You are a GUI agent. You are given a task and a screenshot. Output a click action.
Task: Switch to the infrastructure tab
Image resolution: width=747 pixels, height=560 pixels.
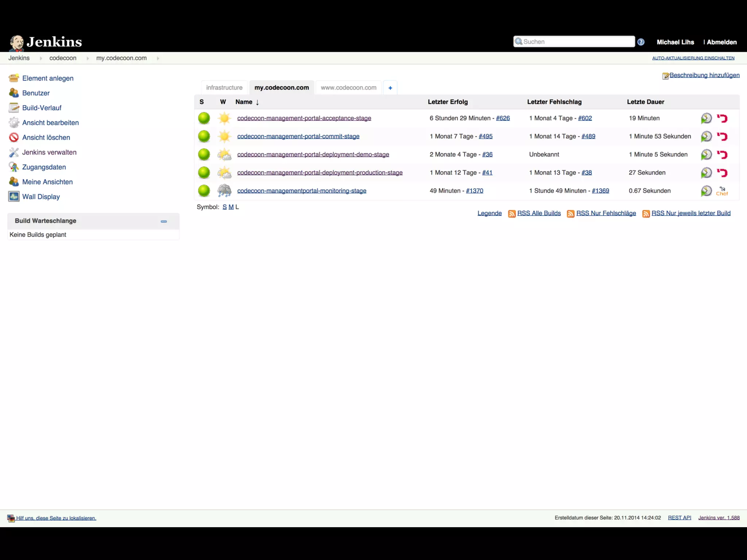(x=224, y=87)
